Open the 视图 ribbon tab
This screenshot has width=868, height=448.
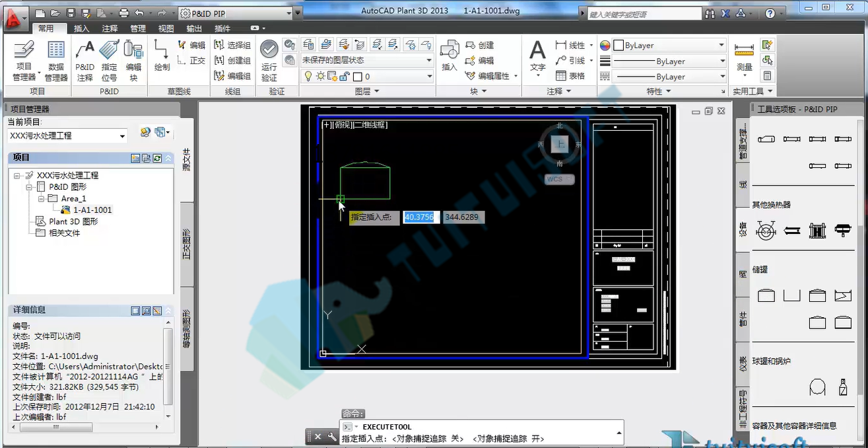coord(166,28)
